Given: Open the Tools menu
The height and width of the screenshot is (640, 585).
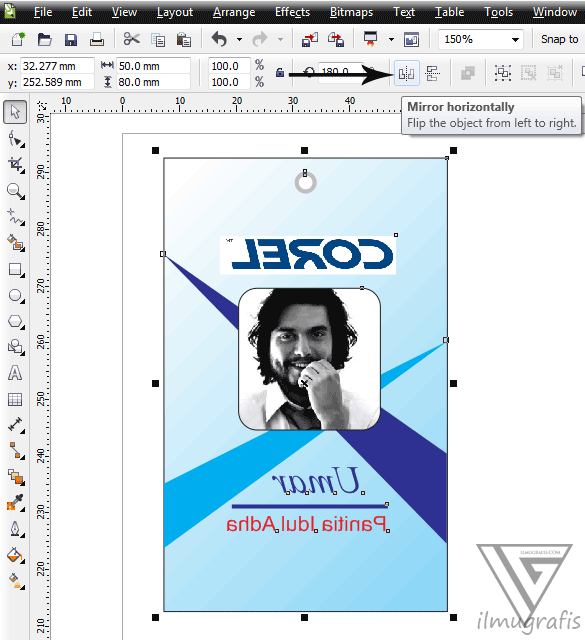Looking at the screenshot, I should 498,12.
